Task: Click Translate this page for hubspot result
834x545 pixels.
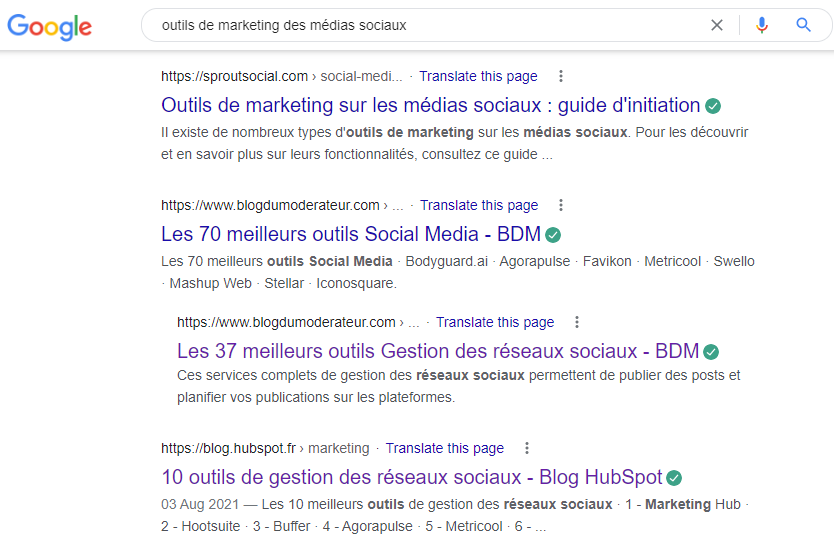Action: (444, 448)
